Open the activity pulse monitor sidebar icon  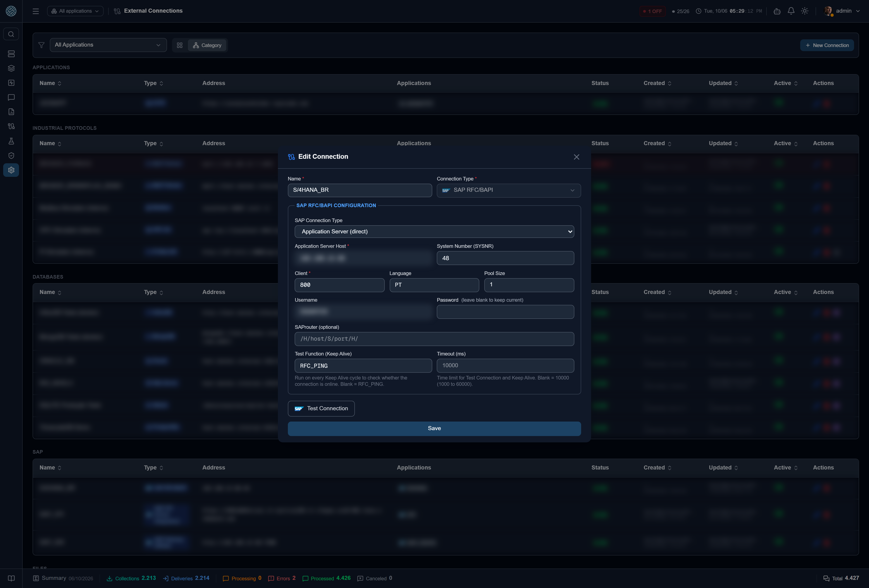(x=11, y=83)
